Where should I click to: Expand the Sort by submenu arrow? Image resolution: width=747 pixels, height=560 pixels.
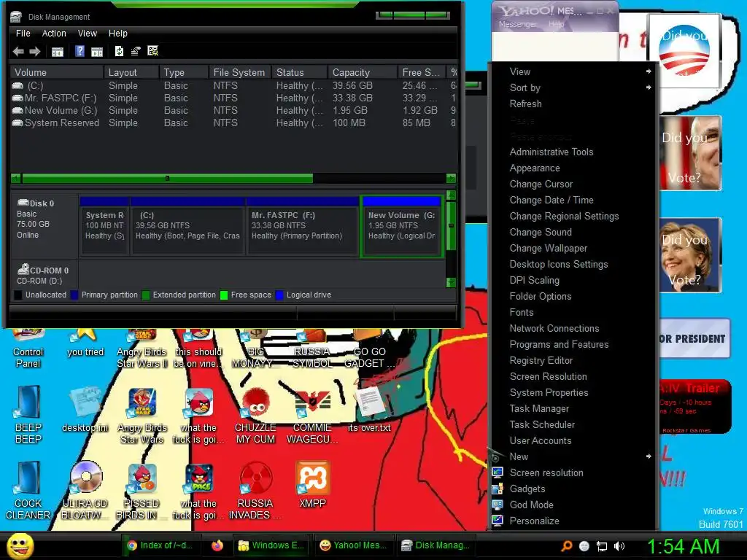[x=649, y=87]
